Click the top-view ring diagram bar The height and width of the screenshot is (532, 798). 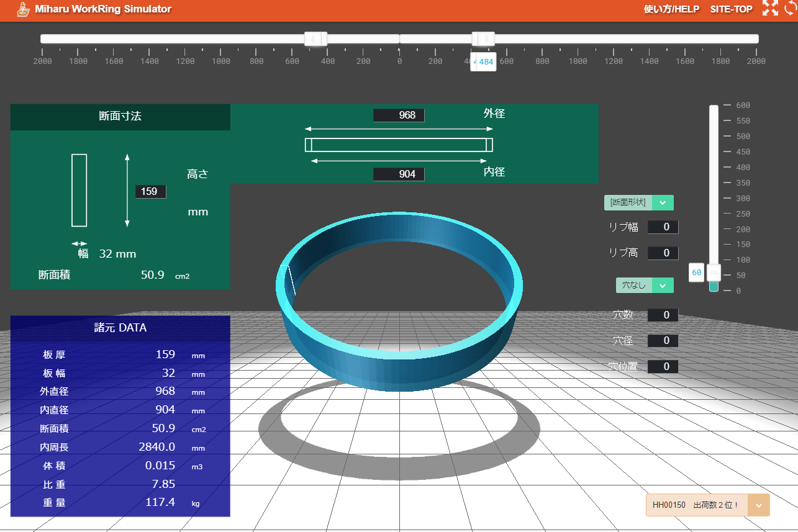click(399, 145)
